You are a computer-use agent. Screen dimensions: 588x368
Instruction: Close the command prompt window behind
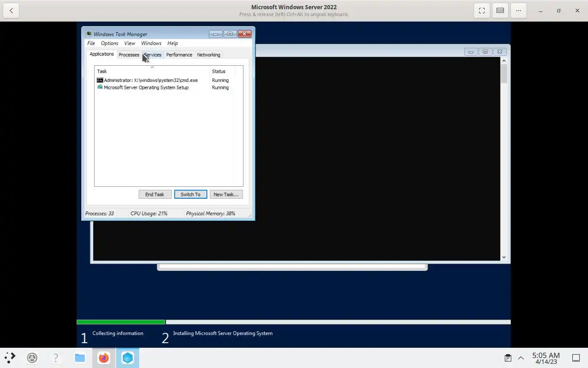(x=500, y=52)
